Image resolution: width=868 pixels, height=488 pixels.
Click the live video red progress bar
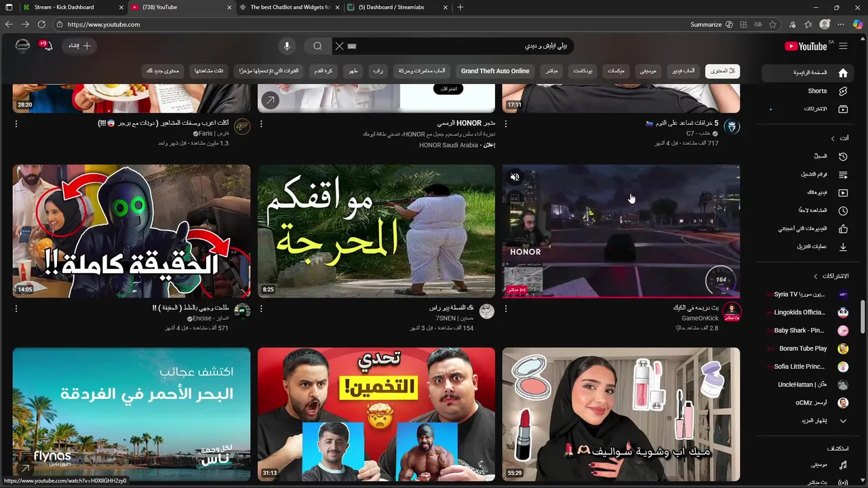(x=620, y=296)
